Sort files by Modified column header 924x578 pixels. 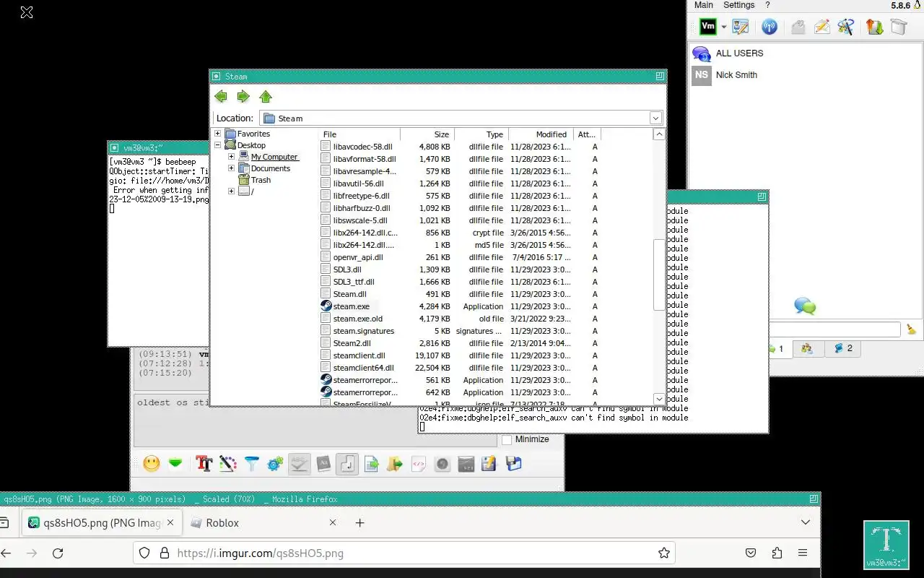(x=541, y=134)
